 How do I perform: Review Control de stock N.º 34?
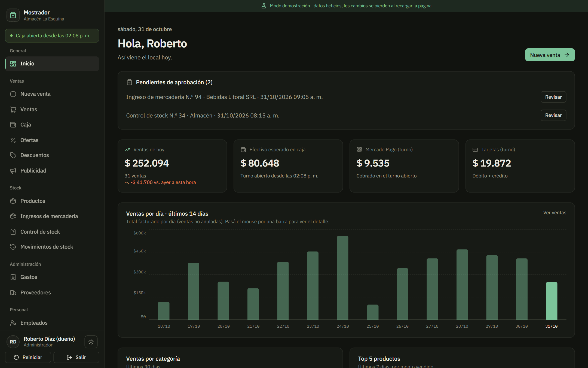click(553, 115)
